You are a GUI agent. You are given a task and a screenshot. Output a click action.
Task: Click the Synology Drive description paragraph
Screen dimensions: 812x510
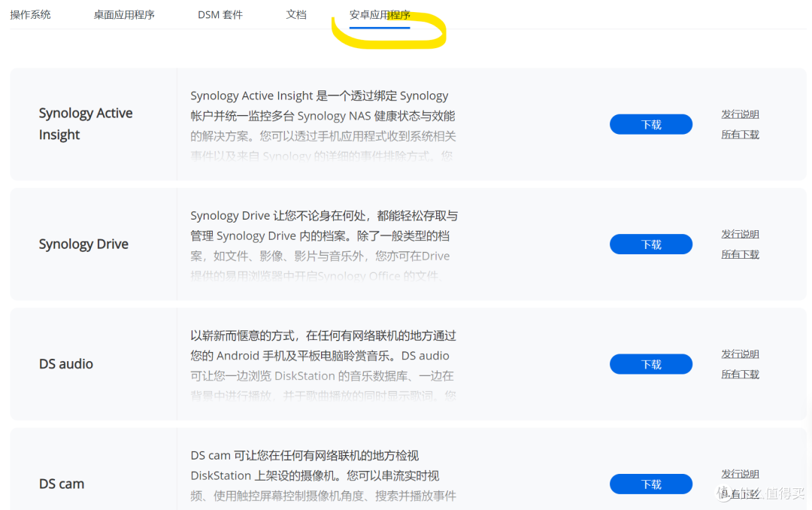tap(323, 245)
